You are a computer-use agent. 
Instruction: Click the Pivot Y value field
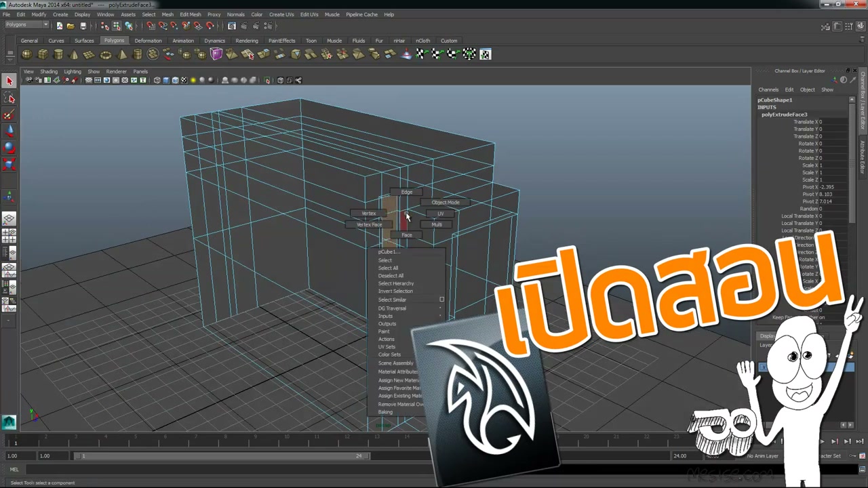pyautogui.click(x=835, y=195)
